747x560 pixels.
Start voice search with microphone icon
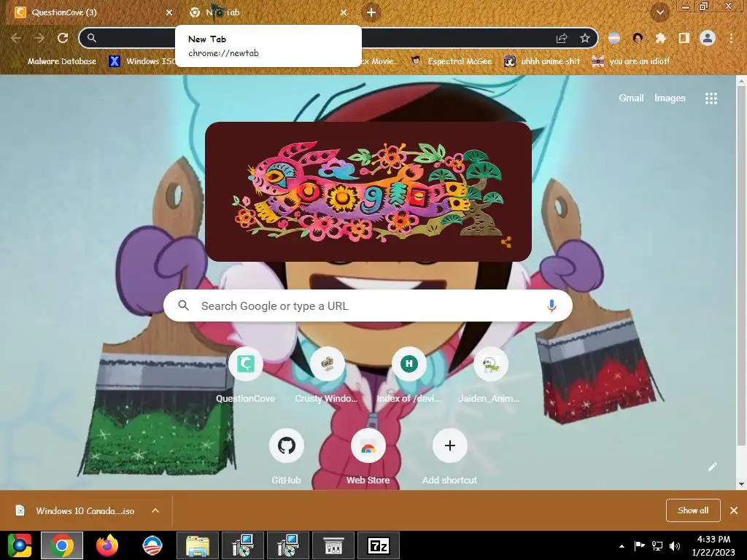551,306
